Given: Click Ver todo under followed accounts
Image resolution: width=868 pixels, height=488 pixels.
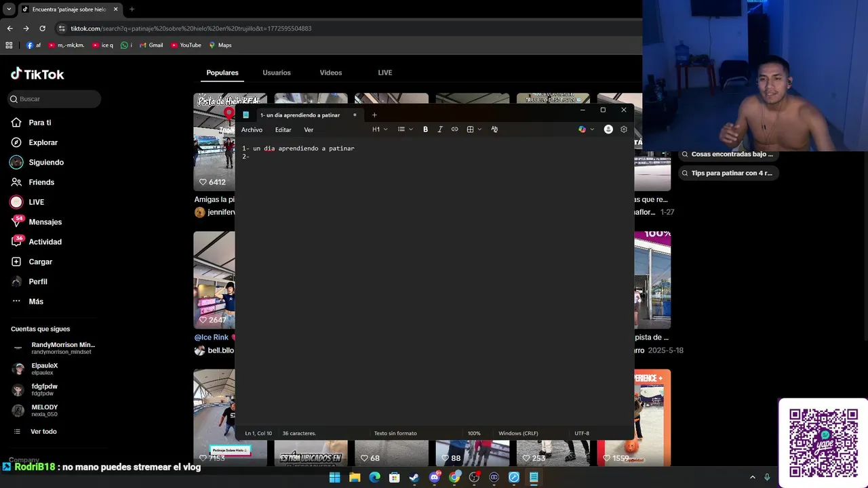Looking at the screenshot, I should click(43, 432).
